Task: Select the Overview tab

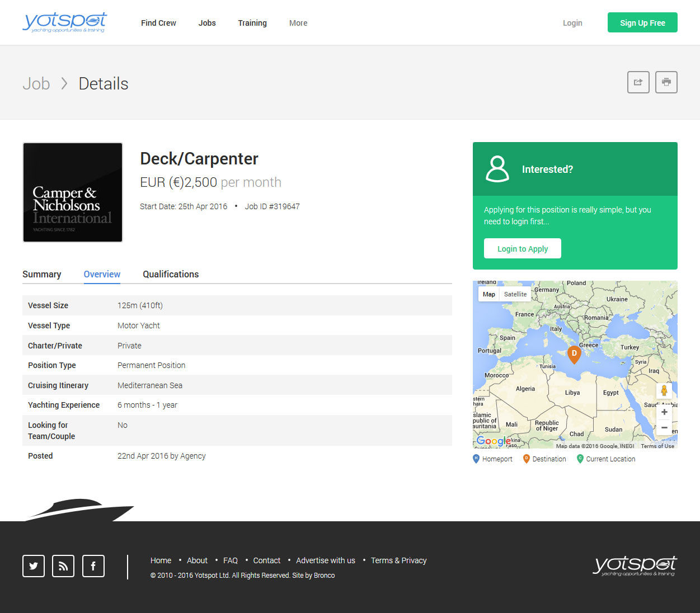Action: 102,274
